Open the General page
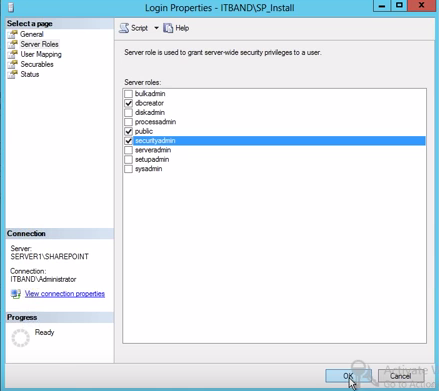Viewport: 439px width, 391px height. point(32,34)
